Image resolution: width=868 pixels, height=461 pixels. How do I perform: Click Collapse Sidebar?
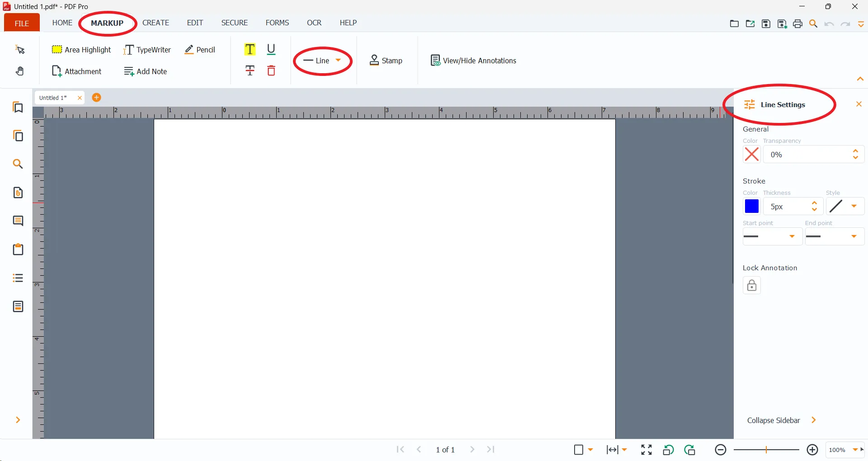pos(782,420)
